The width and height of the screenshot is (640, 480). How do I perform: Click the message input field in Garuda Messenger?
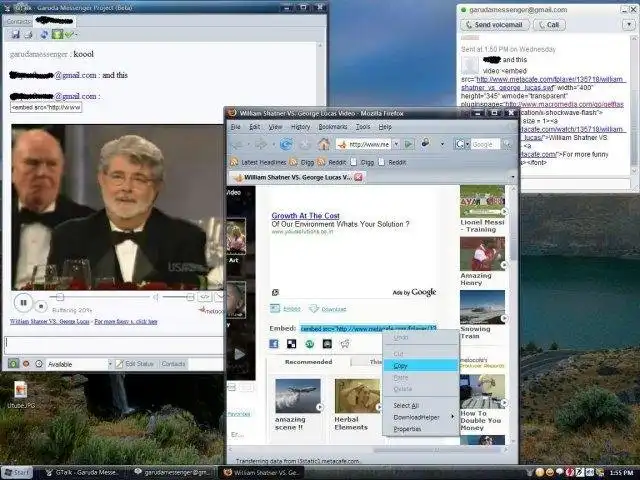tap(114, 345)
